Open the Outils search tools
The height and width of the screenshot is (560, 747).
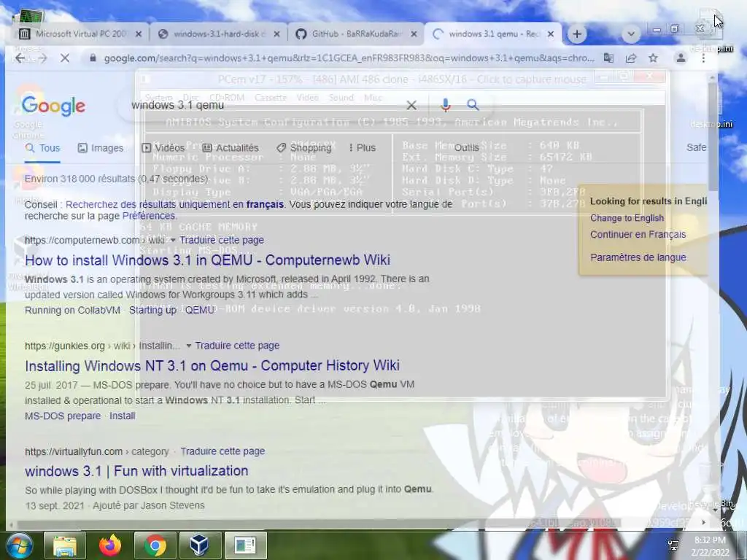(466, 147)
